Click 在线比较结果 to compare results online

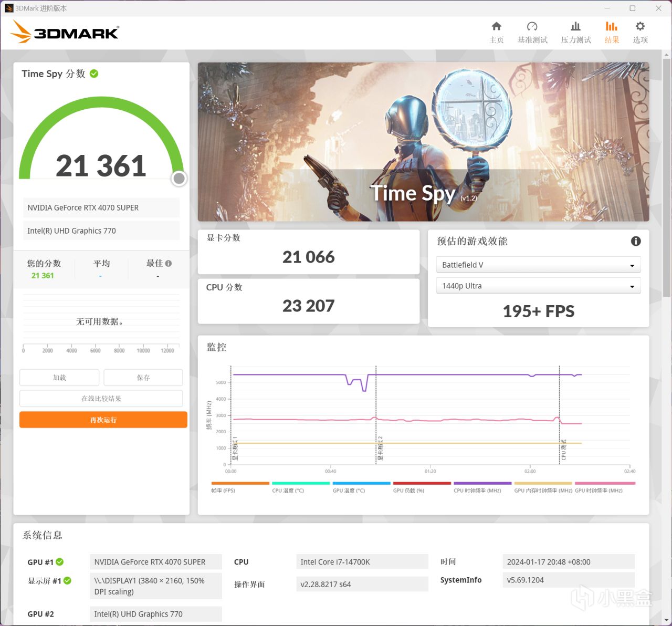101,398
